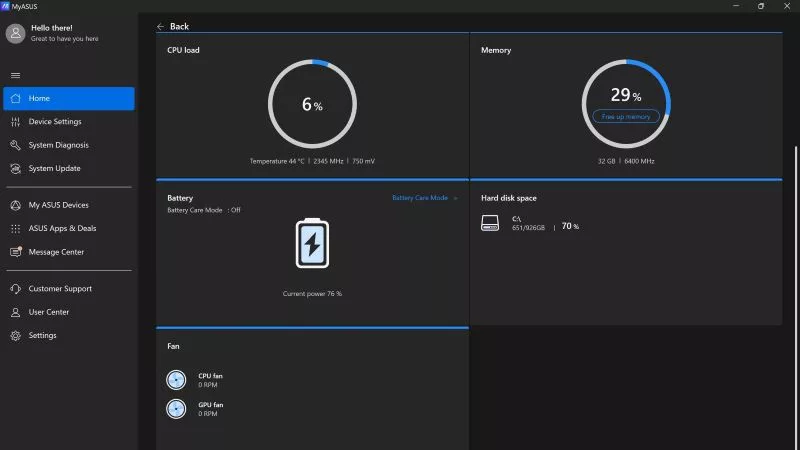Click the '2345 MHz' CPU frequency value

pyautogui.click(x=328, y=161)
